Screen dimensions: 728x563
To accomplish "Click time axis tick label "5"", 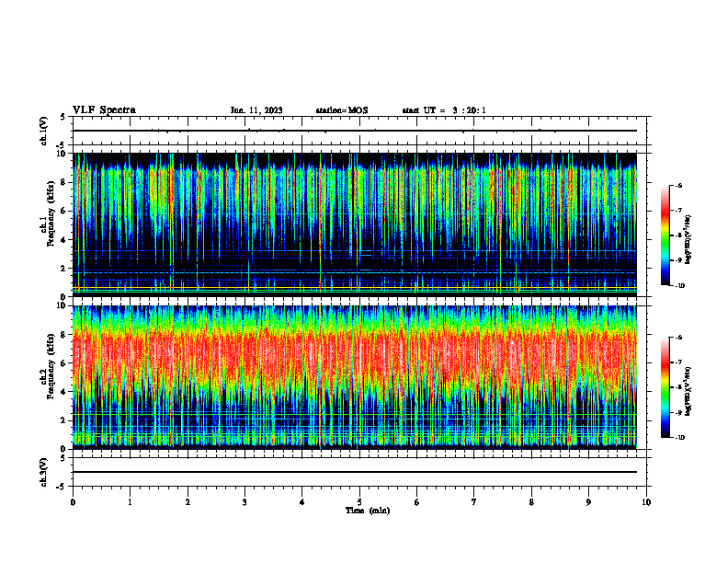I will [x=359, y=502].
